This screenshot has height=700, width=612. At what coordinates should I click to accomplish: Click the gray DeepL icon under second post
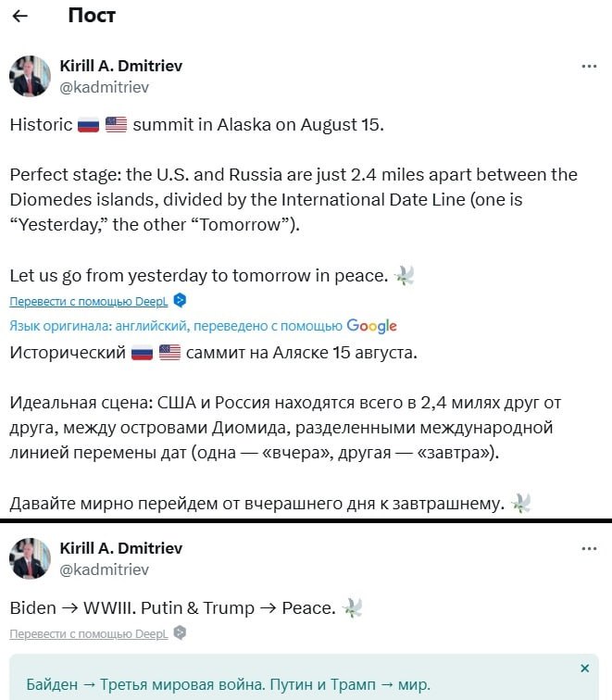[180, 633]
